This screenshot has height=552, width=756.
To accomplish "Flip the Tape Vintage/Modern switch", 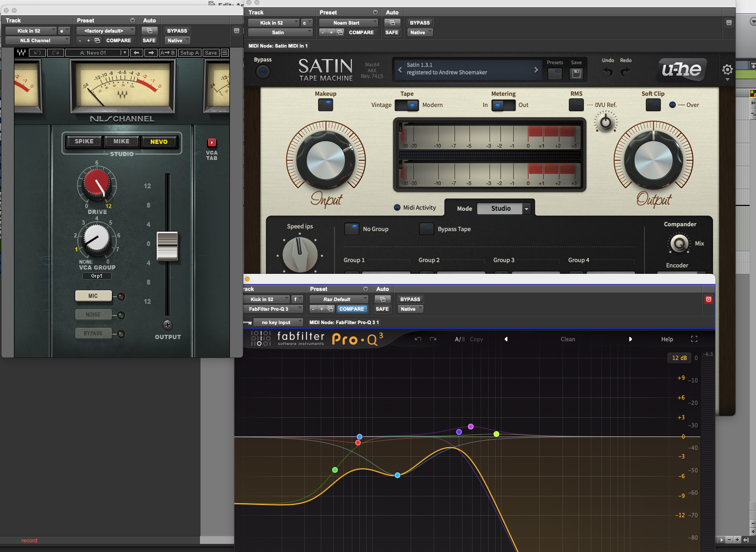I will pyautogui.click(x=406, y=105).
